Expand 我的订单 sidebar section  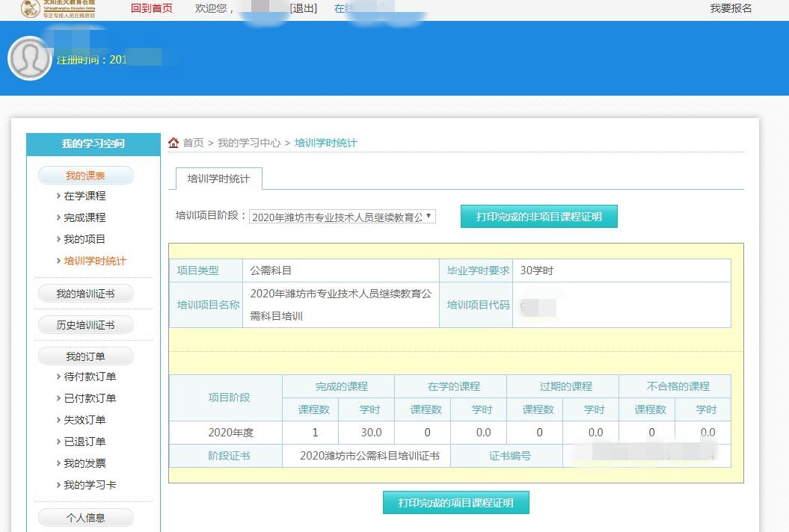pyautogui.click(x=85, y=356)
